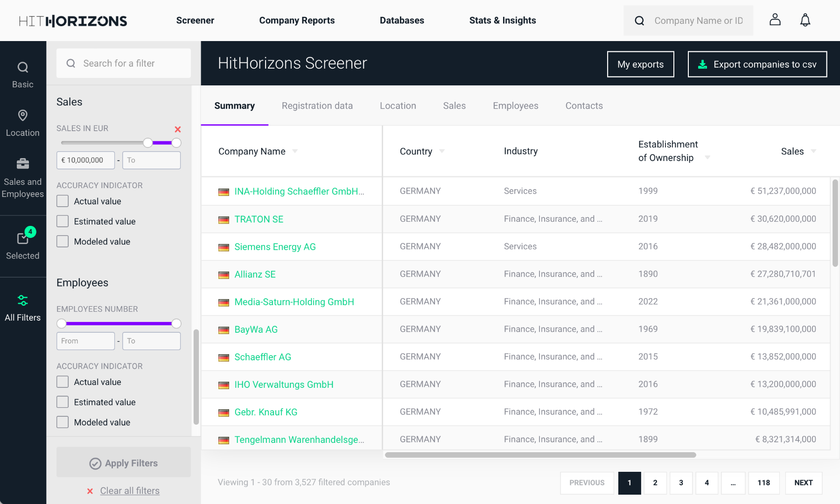Check Modeled value under Sales accuracy indicator

[x=63, y=241]
